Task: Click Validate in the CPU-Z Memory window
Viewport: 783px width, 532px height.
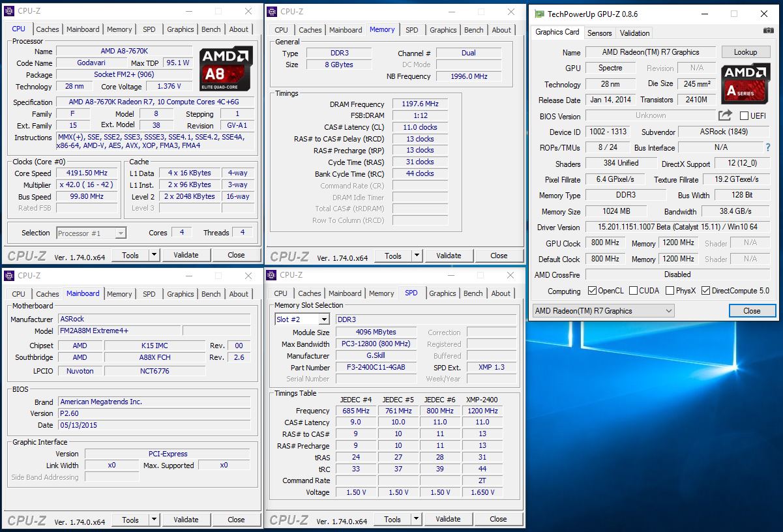Action: (x=449, y=256)
